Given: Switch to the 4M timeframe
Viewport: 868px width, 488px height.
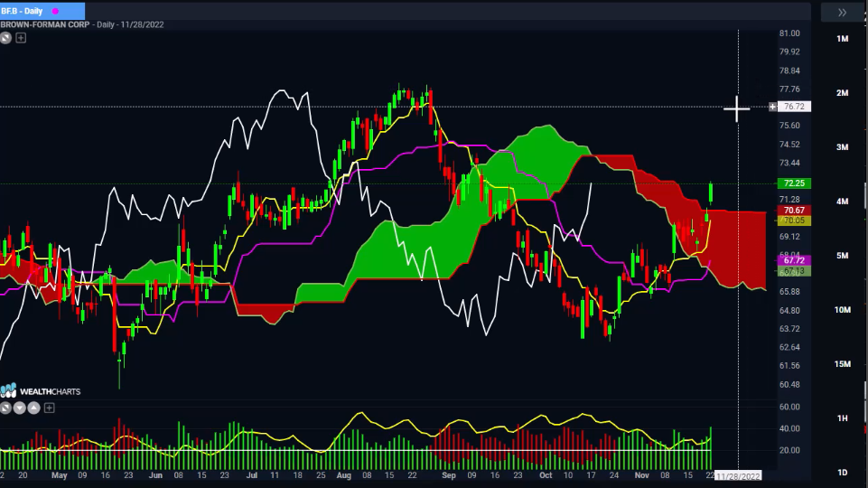Looking at the screenshot, I should pos(842,202).
